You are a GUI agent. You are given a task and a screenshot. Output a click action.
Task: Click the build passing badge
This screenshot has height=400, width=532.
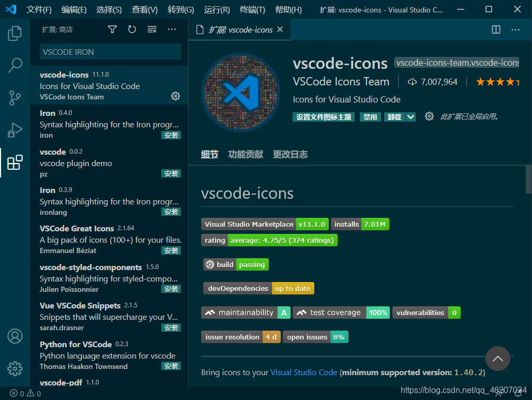[x=236, y=264]
